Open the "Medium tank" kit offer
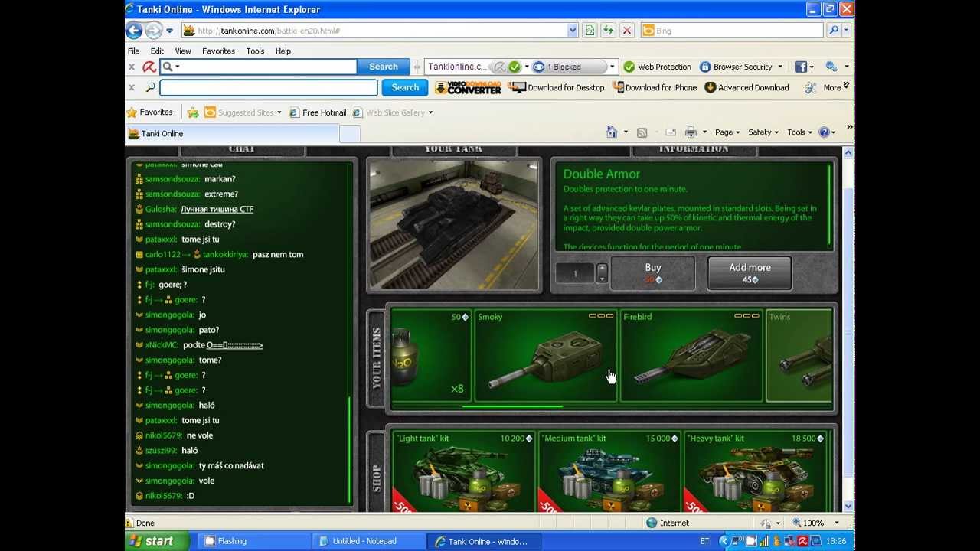The height and width of the screenshot is (551, 980). [609, 471]
